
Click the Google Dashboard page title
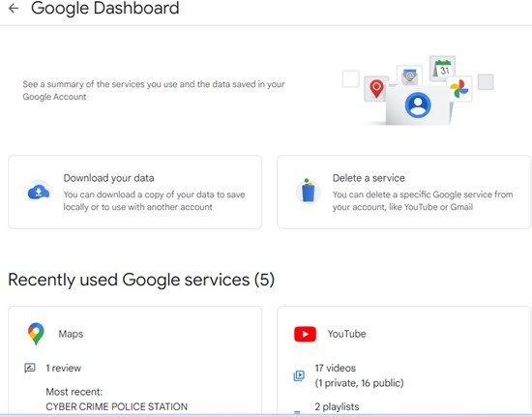tap(105, 8)
